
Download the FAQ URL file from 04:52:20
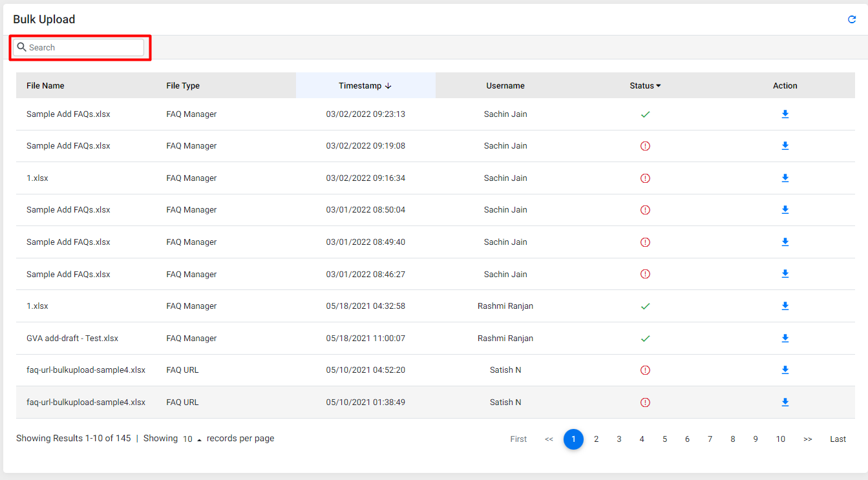pyautogui.click(x=785, y=370)
